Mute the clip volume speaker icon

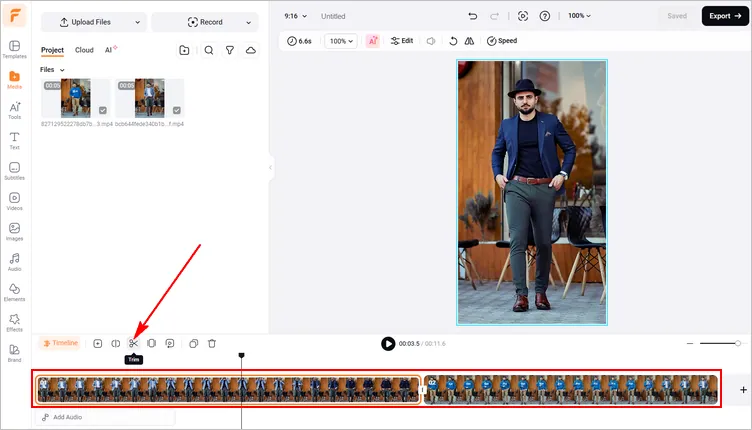coord(431,41)
